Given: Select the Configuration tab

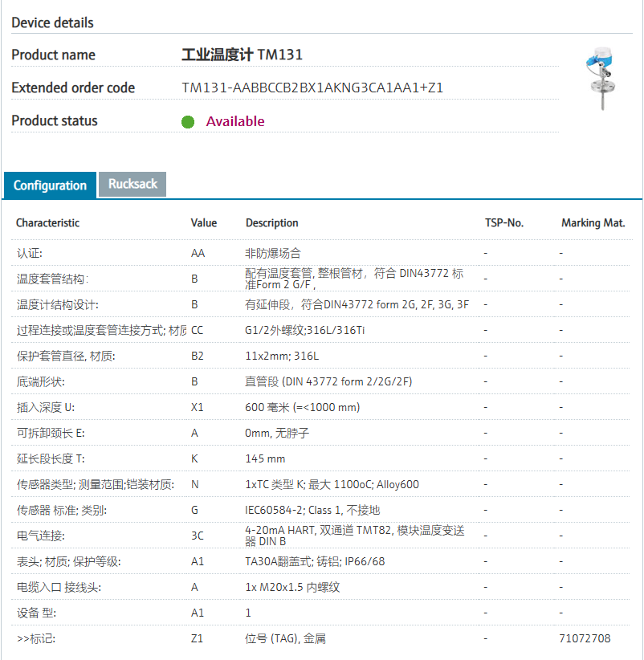Looking at the screenshot, I should (50, 185).
